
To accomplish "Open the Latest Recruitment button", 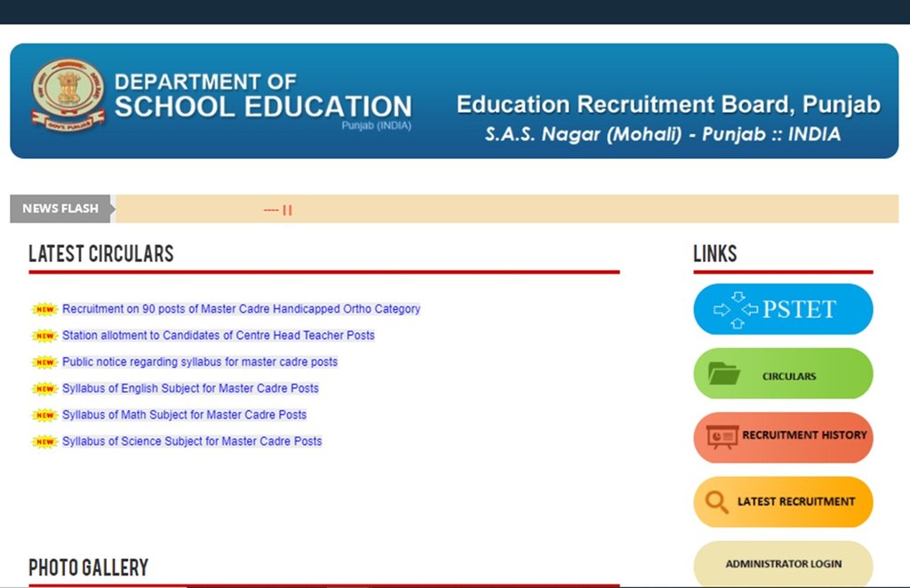I will [x=783, y=502].
